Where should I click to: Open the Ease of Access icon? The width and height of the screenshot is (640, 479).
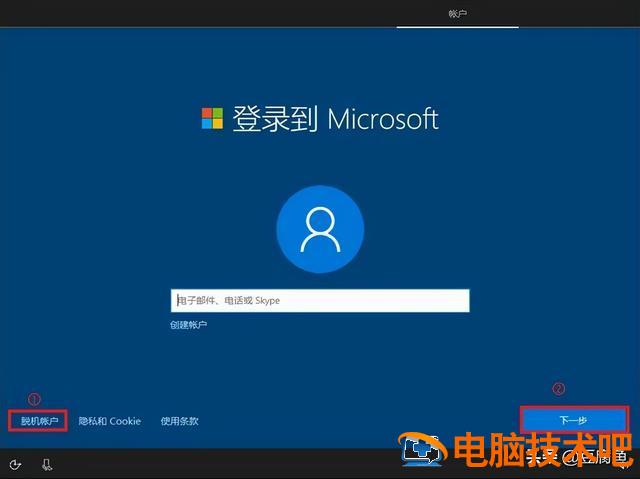(x=15, y=464)
